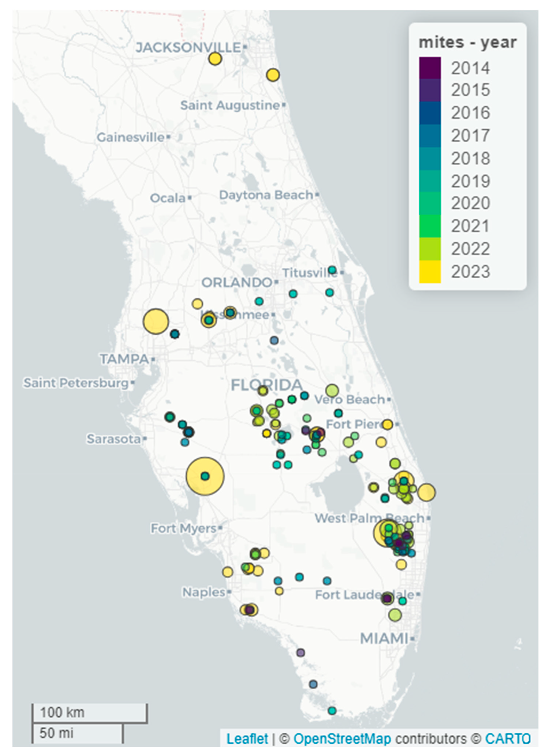Click the purple marker southwest of Miami
Viewport: 550px width, 756px height.
300,652
